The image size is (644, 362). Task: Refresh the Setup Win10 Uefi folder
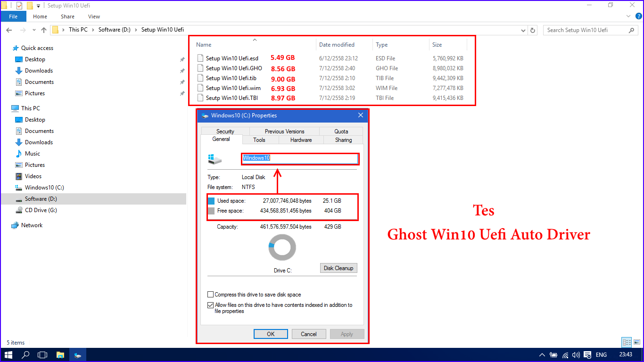click(x=533, y=30)
